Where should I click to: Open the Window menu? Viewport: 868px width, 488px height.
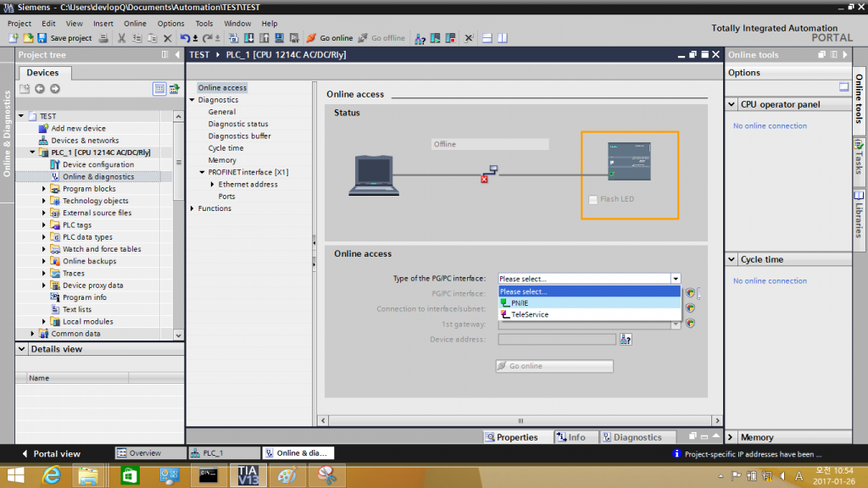pyautogui.click(x=237, y=23)
